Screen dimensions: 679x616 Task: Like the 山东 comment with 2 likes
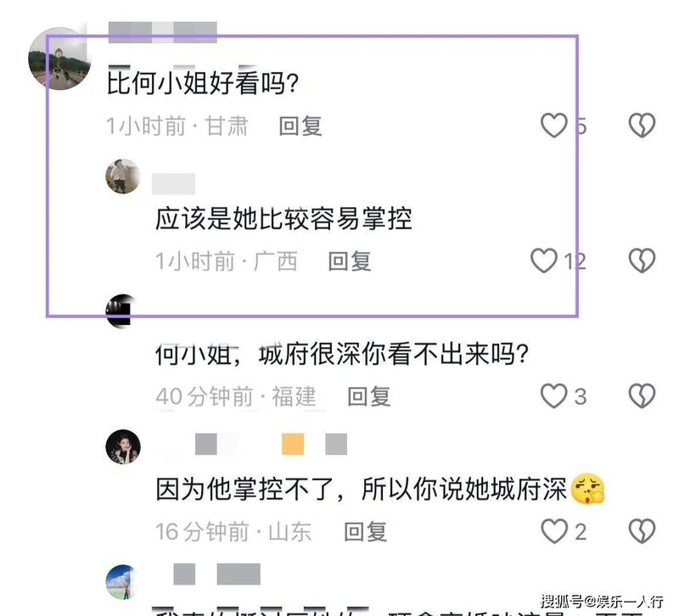coord(554,531)
